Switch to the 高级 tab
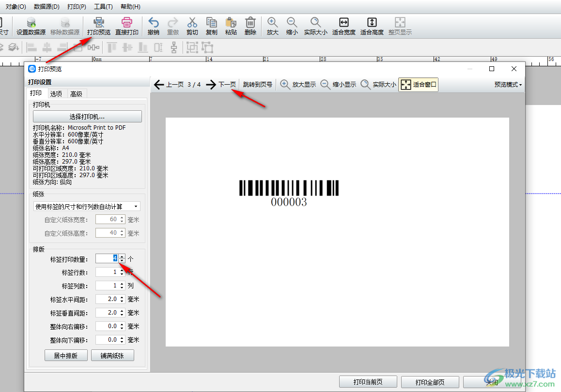 click(76, 94)
